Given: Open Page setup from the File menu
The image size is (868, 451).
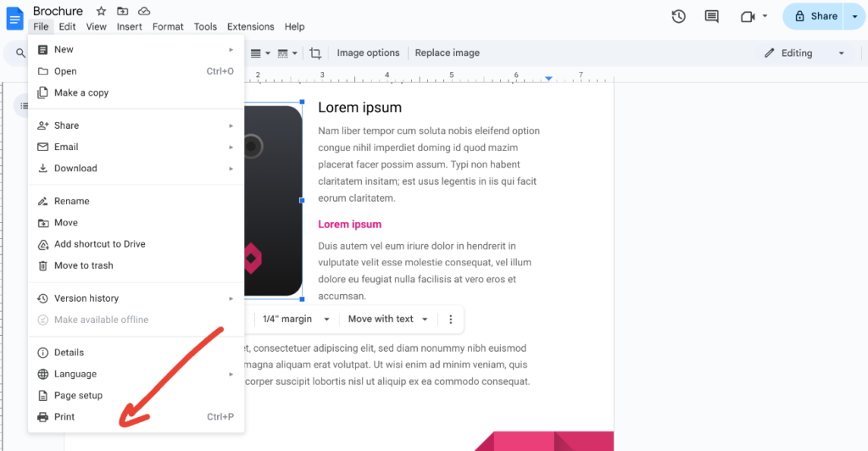Looking at the screenshot, I should coord(78,395).
